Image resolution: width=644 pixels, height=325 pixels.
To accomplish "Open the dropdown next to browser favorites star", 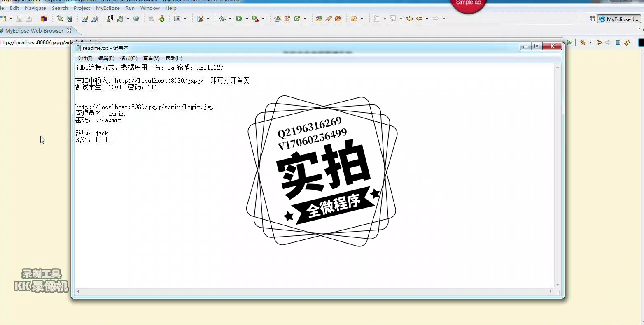I will tap(590, 42).
